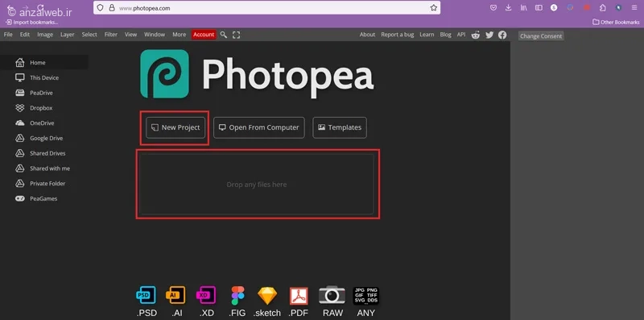Click the red Account button
644x320 pixels.
point(204,35)
